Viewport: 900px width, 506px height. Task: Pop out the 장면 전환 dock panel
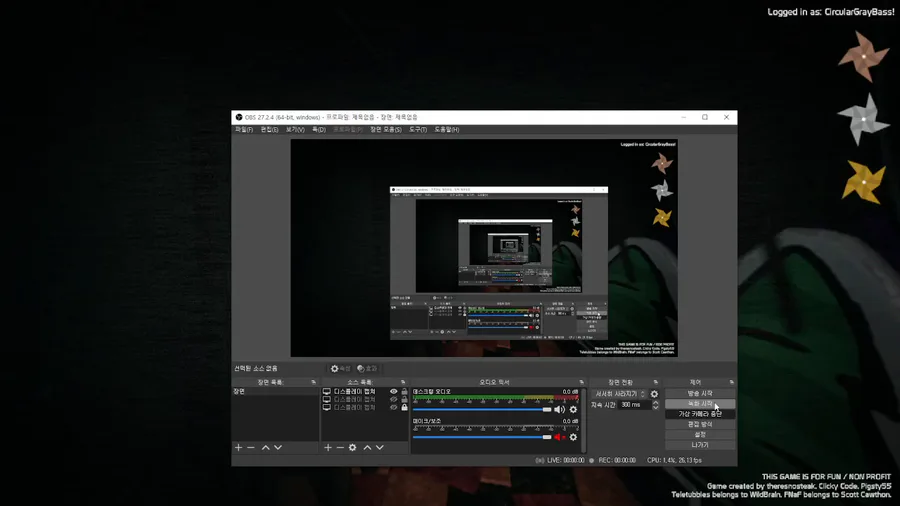click(655, 382)
